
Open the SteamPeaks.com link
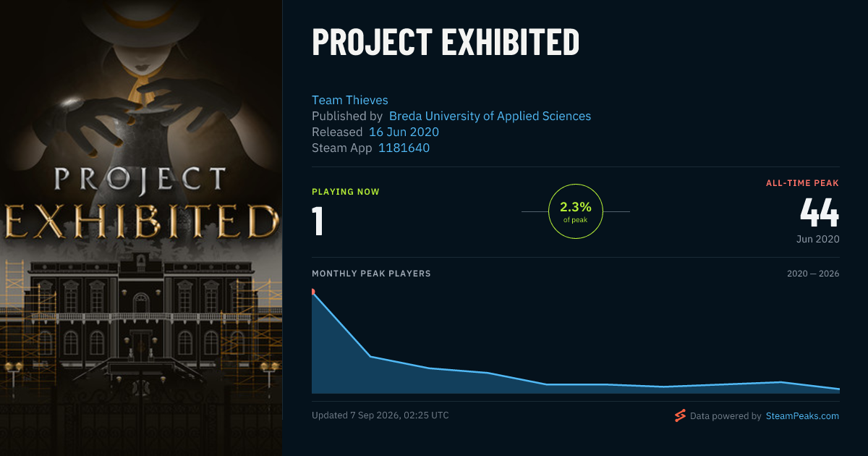point(802,416)
